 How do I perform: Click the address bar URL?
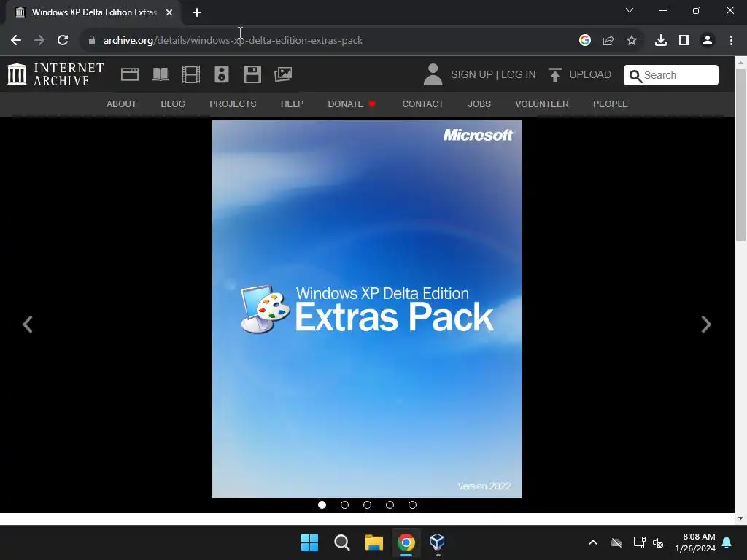(233, 41)
